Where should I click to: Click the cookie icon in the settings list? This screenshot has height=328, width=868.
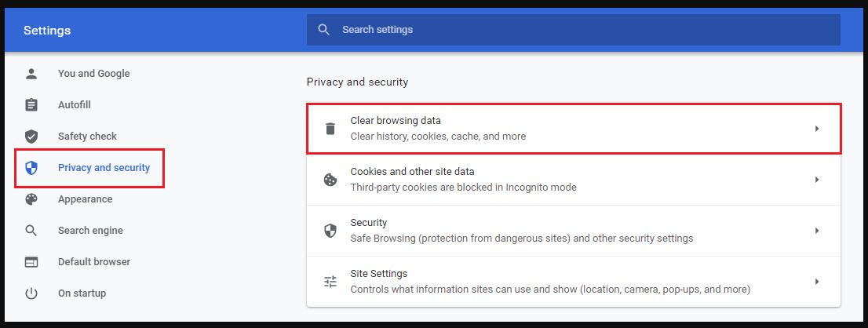click(x=330, y=180)
